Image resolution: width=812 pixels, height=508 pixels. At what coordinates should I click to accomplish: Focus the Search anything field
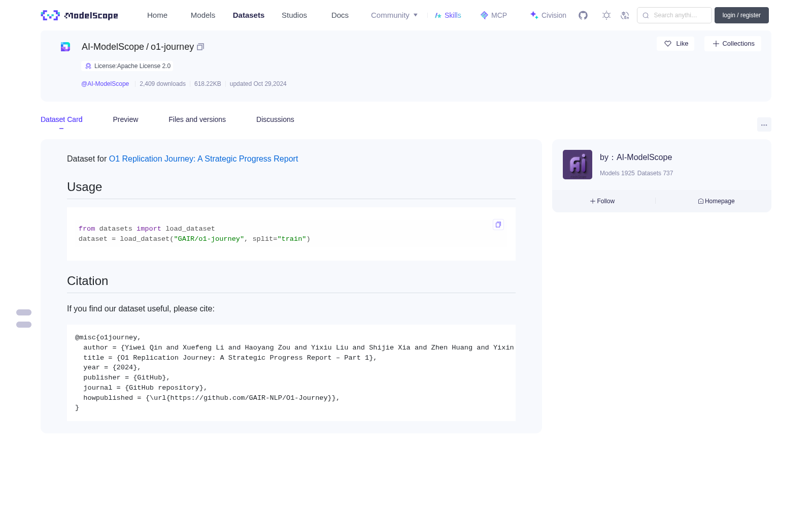pyautogui.click(x=674, y=15)
